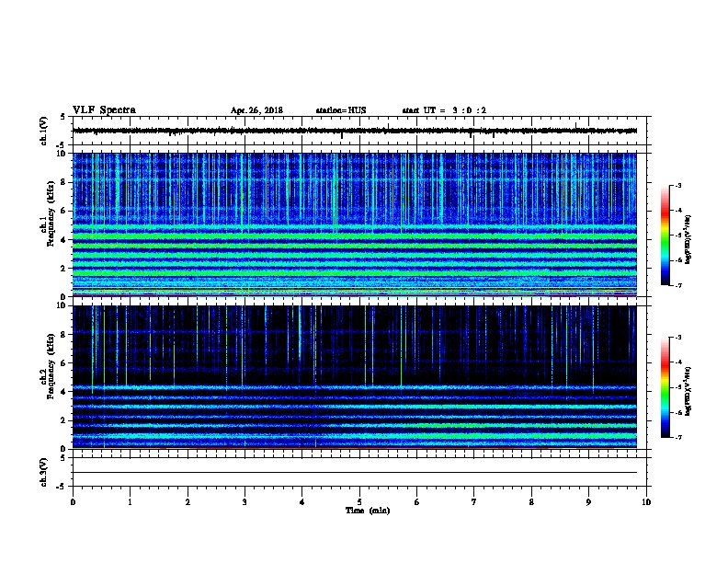Screen dimensions: 728x563
Task: Click the "2" kHz tick of ch.1 spectrogram
Action: coord(64,269)
